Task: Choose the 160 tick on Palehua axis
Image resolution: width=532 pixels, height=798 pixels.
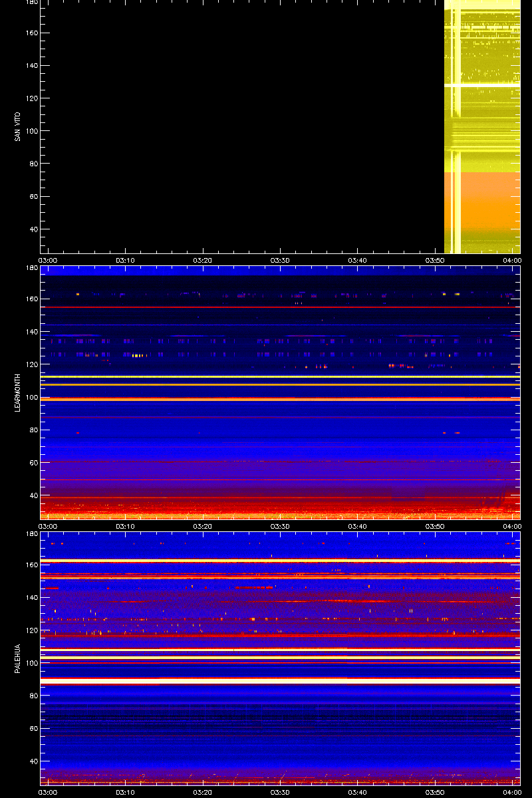Action: [x=31, y=565]
